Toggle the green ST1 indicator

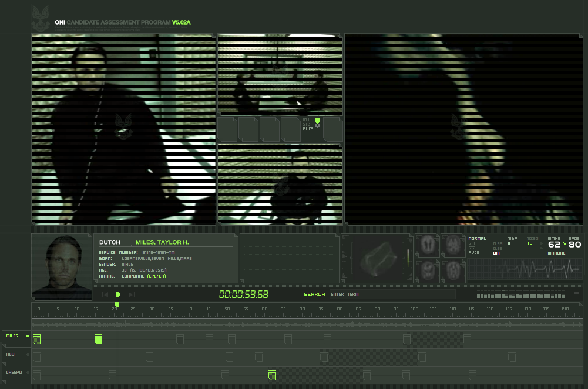click(x=317, y=120)
